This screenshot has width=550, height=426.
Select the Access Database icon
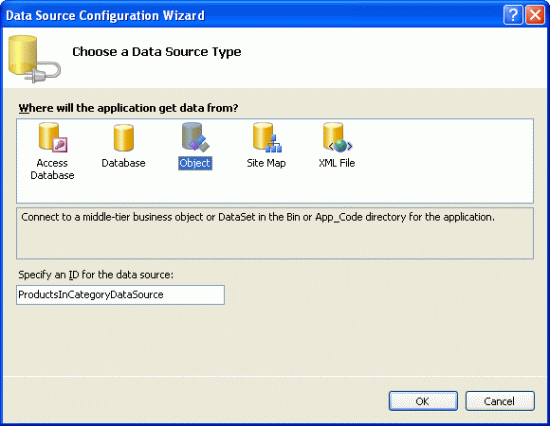53,137
